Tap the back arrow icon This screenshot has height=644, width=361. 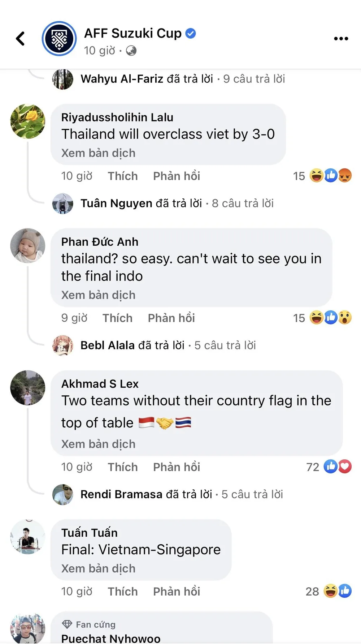(21, 39)
